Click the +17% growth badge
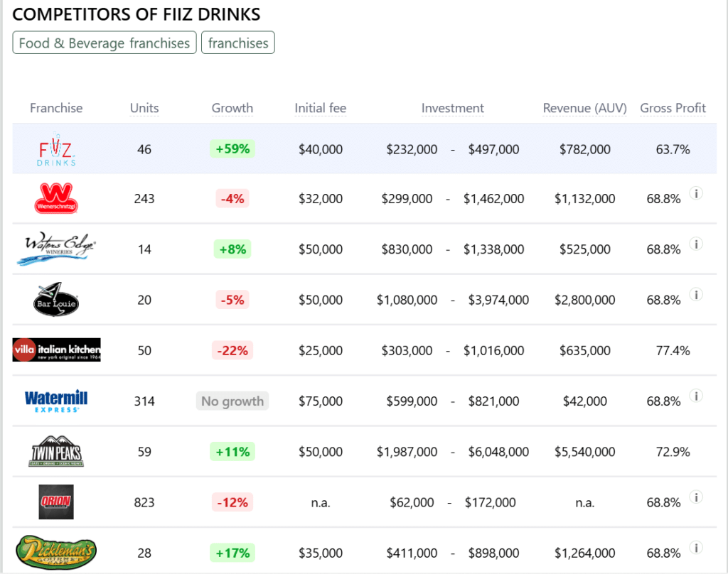This screenshot has width=728, height=574. (232, 553)
